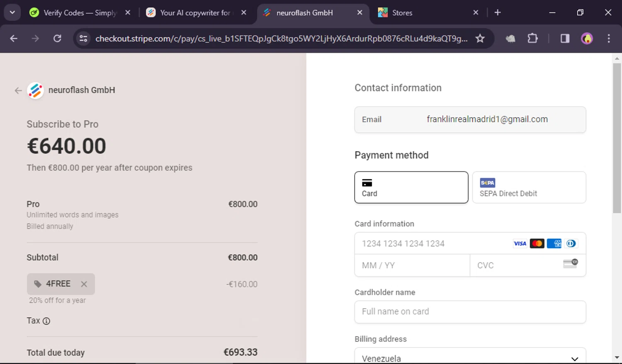Select the neuroflash GmbH tab
Image resolution: width=622 pixels, height=364 pixels.
(313, 13)
